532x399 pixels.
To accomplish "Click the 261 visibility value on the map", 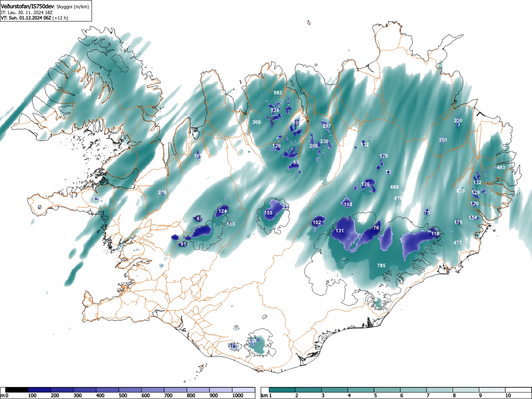I will [443, 140].
